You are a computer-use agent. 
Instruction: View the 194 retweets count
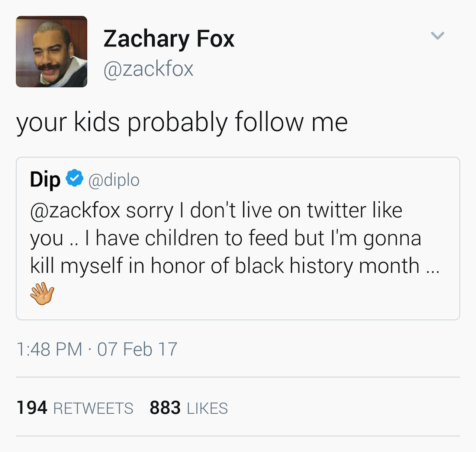32,408
